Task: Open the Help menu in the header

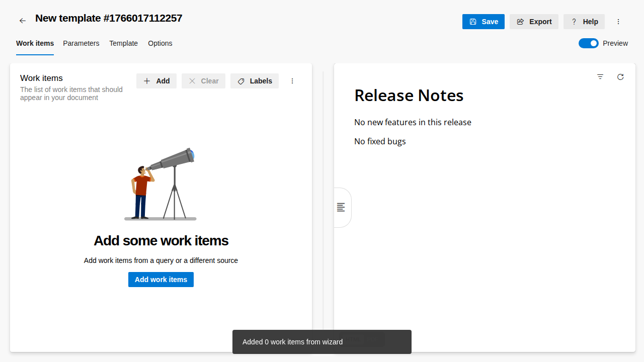Action: (x=584, y=22)
